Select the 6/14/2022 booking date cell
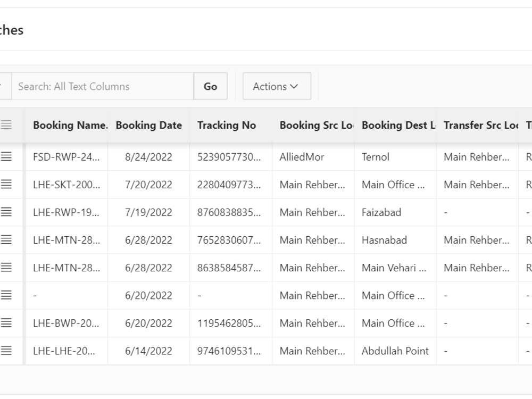Screen dimensions: 532x399 148,351
